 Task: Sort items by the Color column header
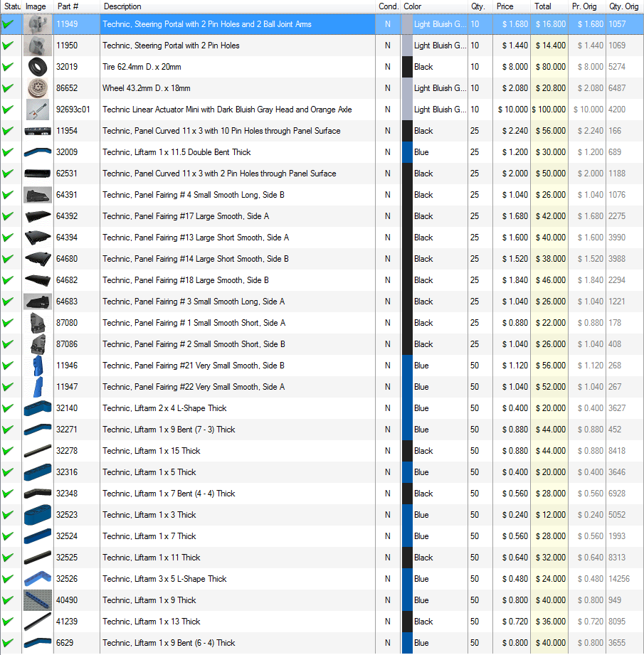click(x=413, y=6)
